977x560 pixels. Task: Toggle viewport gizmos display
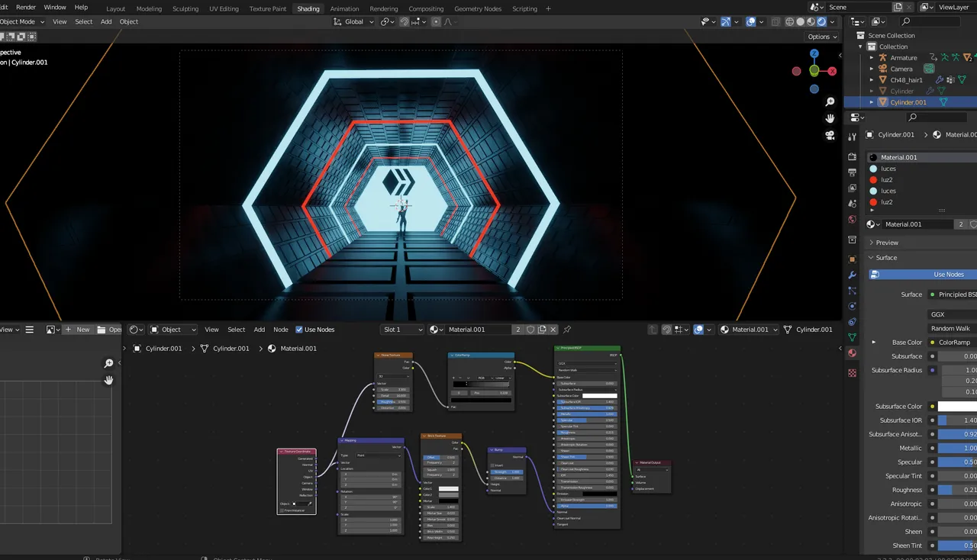coord(725,22)
